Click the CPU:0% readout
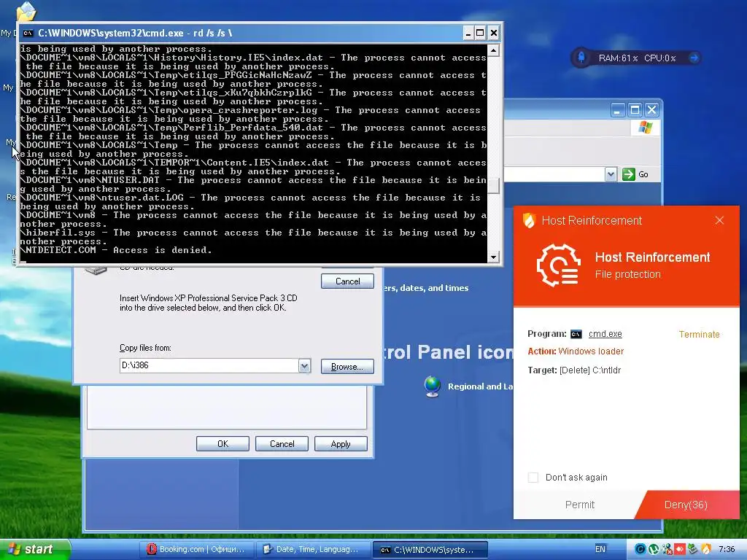The image size is (747, 560). (659, 58)
